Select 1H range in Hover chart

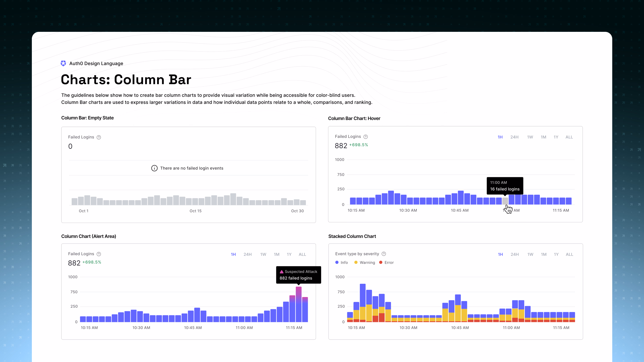[x=500, y=137]
